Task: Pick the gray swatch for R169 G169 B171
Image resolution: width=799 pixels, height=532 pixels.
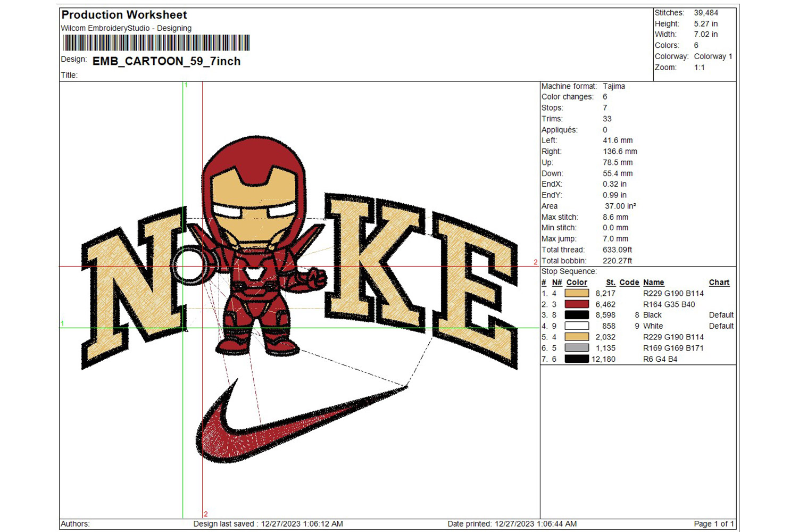Action: point(577,348)
